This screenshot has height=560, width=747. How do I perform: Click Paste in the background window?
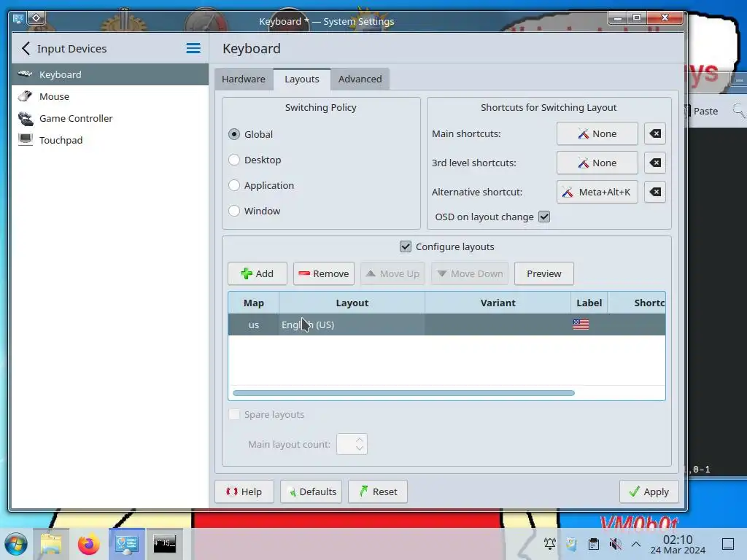point(705,111)
